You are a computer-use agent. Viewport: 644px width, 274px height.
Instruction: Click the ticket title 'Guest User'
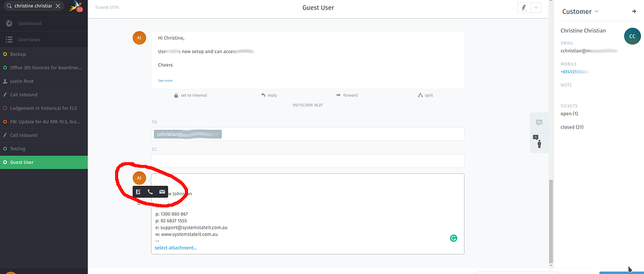(318, 8)
